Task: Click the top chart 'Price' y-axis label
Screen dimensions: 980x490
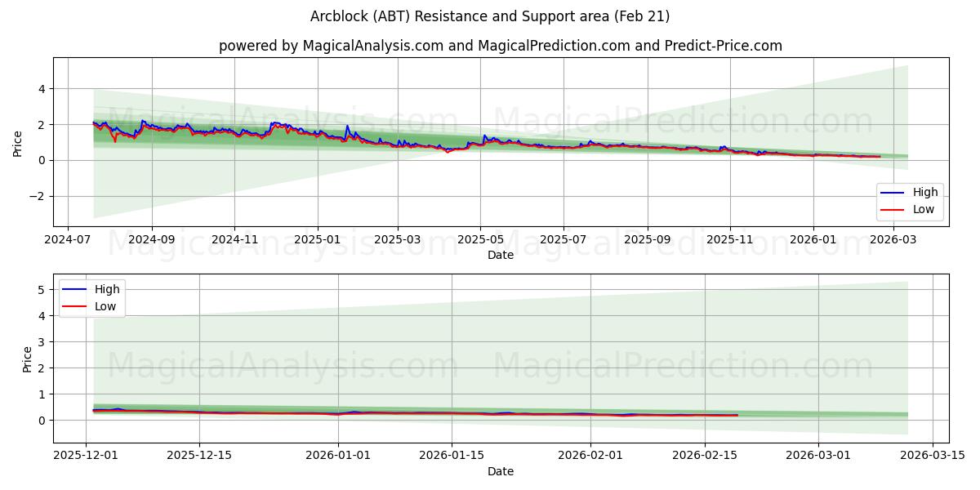Action: [18, 142]
